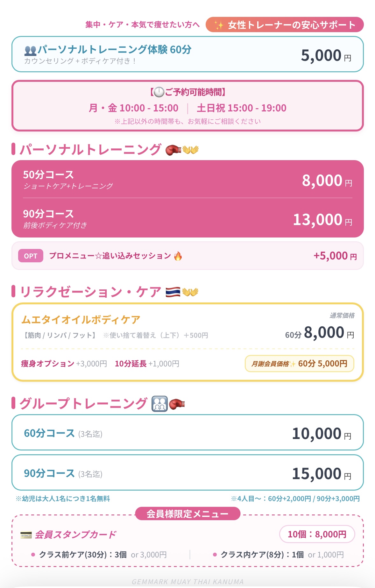The height and width of the screenshot is (588, 375).
Task: Click the Thai flag icon beside リラクゼーション・ケア
Action: pyautogui.click(x=173, y=292)
